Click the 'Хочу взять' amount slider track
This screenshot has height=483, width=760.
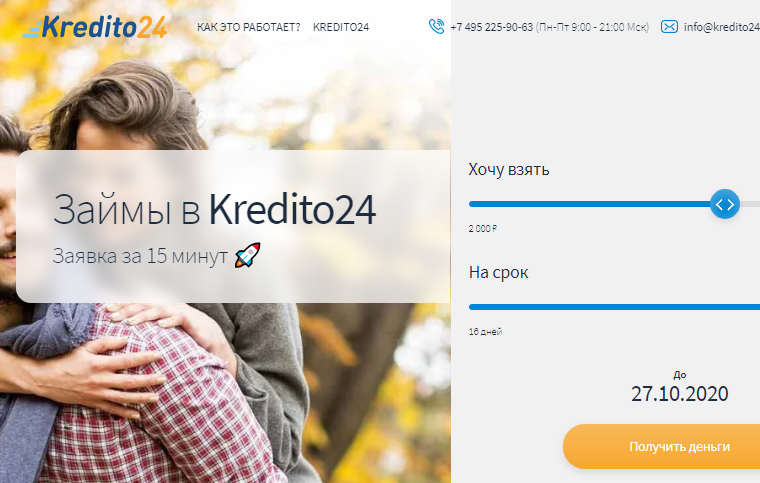[614, 204]
